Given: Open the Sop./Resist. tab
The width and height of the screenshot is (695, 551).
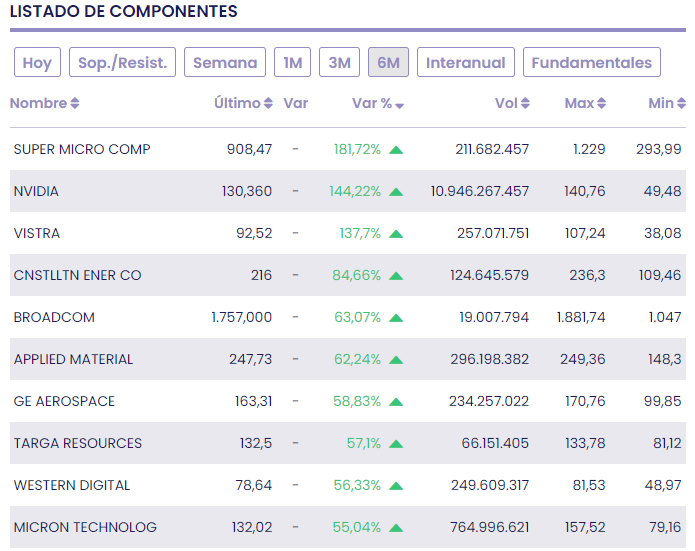Looking at the screenshot, I should (x=123, y=63).
